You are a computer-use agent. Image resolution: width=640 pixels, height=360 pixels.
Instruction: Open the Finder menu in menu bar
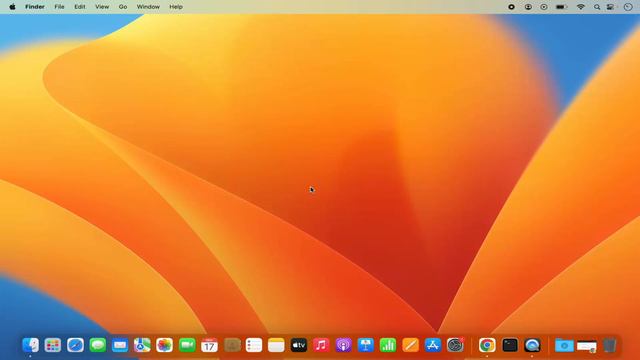point(35,7)
